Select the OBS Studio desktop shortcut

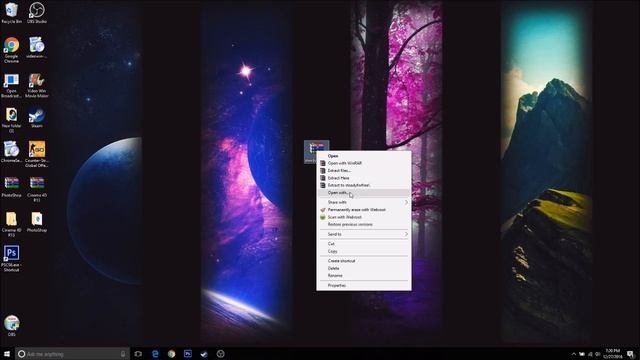(37, 13)
